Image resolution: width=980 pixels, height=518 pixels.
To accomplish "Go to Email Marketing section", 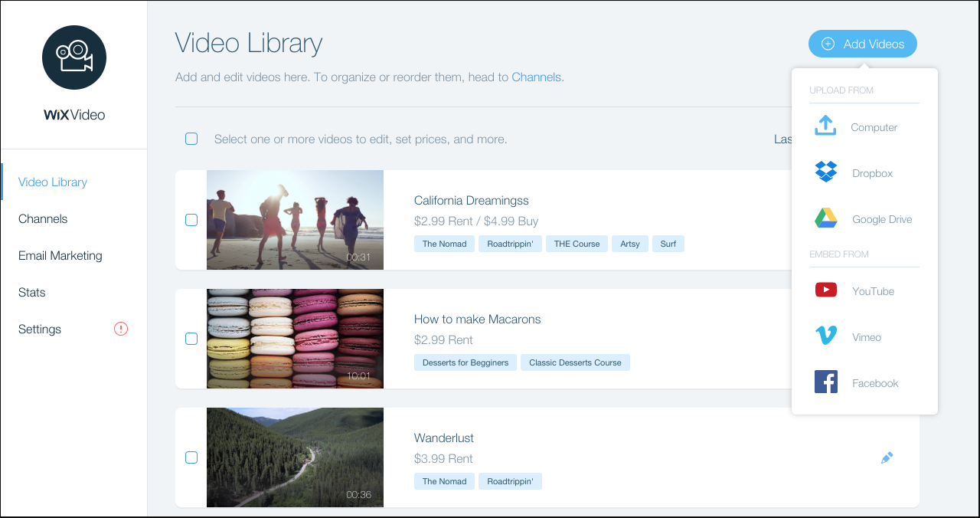I will coord(60,255).
